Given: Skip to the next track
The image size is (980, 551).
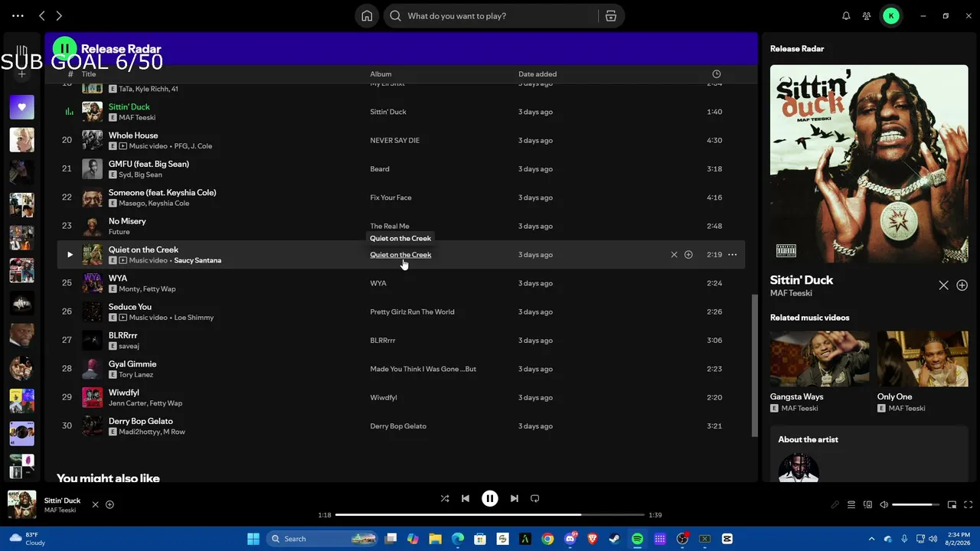Looking at the screenshot, I should pos(514,499).
